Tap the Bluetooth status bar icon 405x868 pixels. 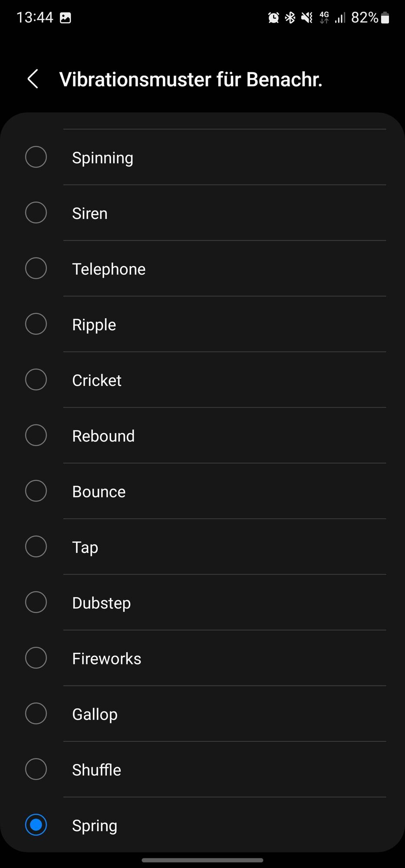[x=290, y=18]
